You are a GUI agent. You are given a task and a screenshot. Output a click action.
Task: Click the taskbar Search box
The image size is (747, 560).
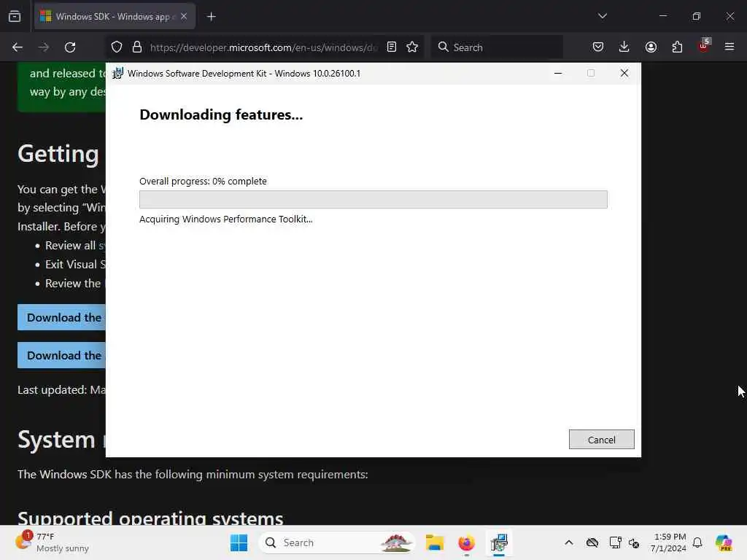pyautogui.click(x=336, y=542)
